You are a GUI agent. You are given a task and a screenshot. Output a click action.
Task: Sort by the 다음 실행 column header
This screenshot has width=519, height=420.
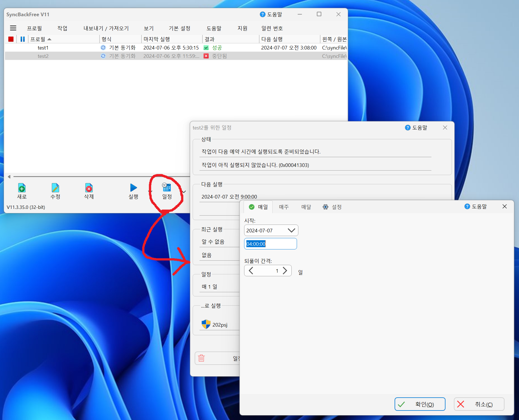(290, 39)
